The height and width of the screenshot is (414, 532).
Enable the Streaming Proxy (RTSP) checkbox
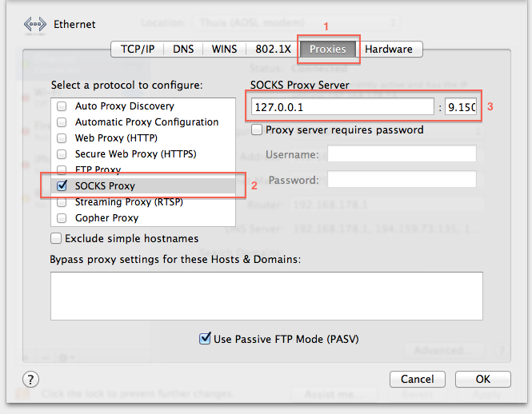[x=62, y=202]
